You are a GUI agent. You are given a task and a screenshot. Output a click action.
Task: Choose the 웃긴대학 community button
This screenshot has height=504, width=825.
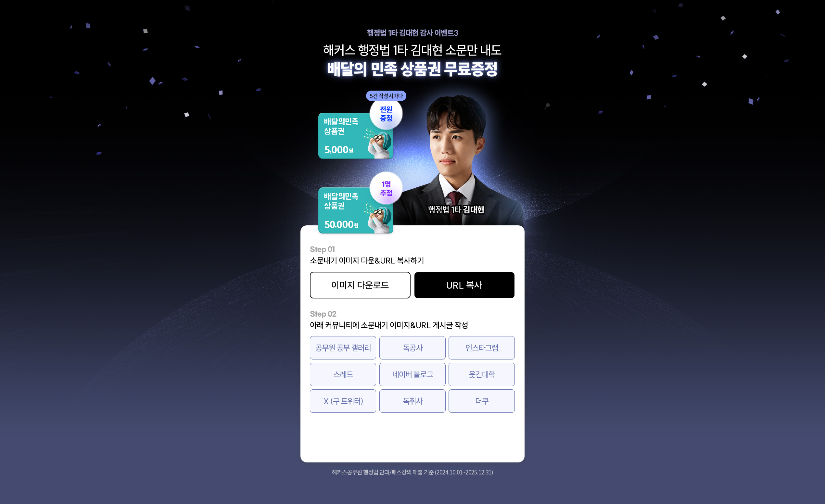point(481,374)
